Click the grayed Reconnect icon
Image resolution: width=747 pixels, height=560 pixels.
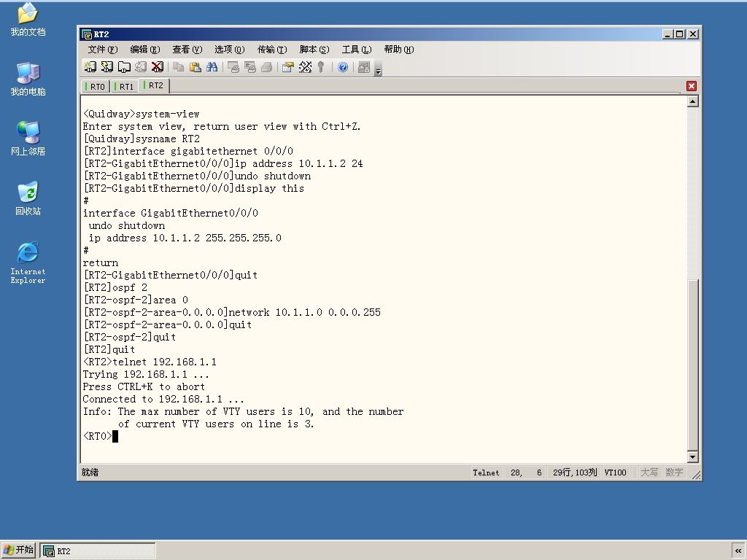141,67
